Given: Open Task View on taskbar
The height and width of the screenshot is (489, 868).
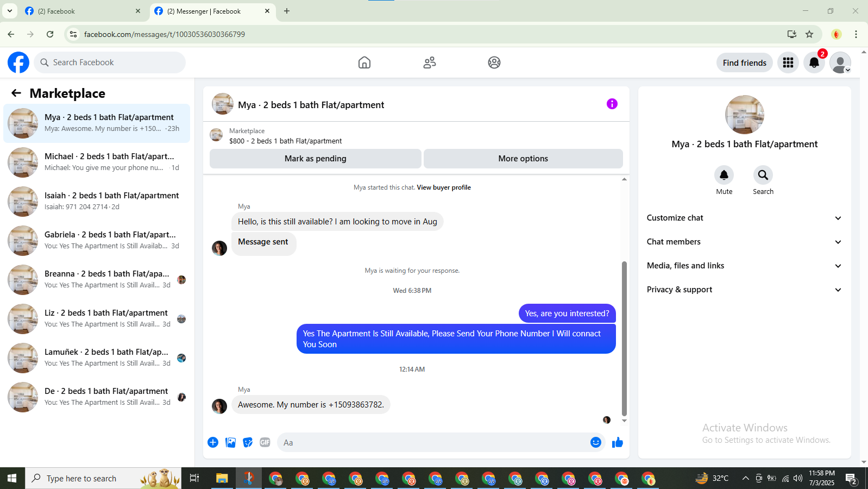Looking at the screenshot, I should click(x=194, y=478).
